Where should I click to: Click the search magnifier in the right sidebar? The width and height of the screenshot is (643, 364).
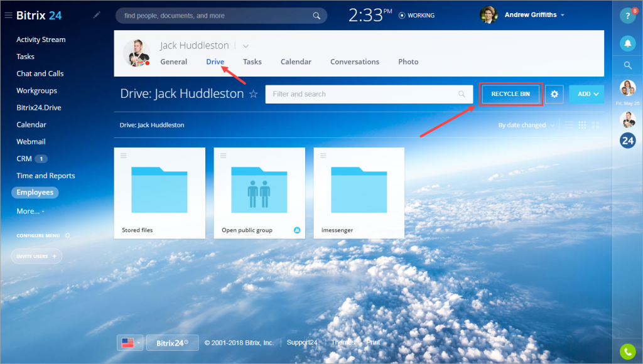[x=627, y=65]
